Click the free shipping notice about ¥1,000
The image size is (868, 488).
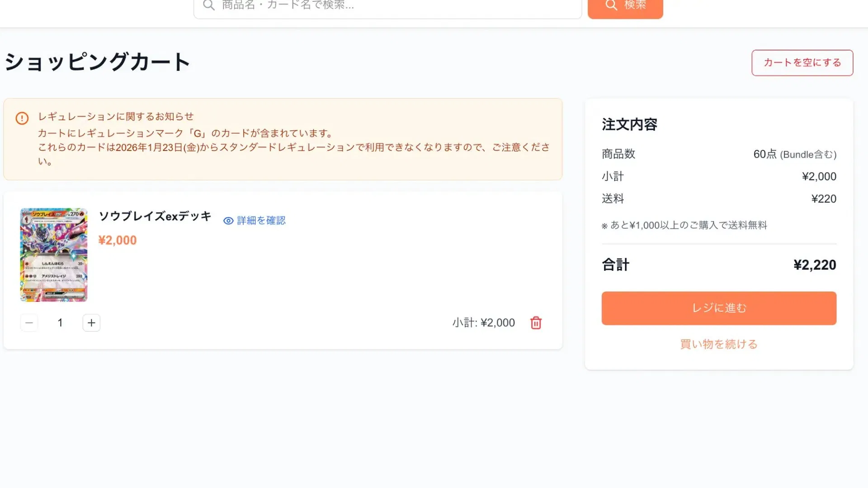tap(684, 225)
